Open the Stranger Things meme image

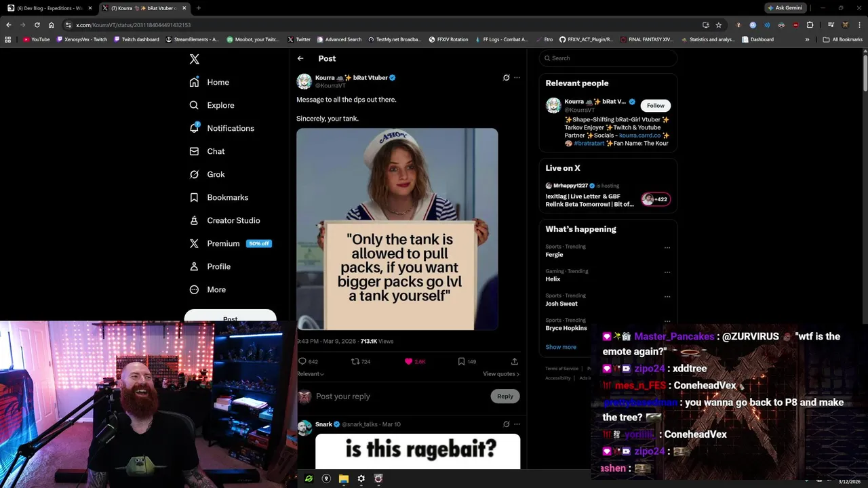point(397,229)
